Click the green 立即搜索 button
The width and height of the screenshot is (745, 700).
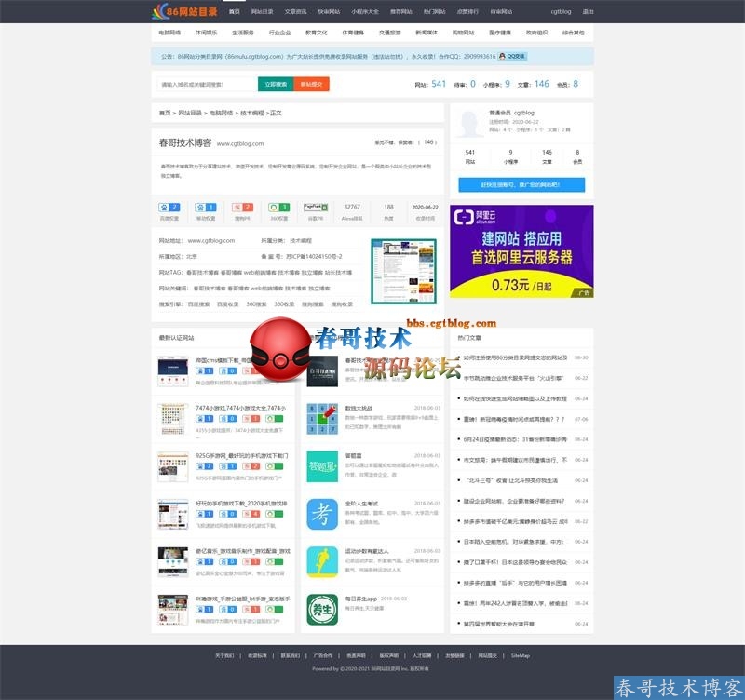277,84
